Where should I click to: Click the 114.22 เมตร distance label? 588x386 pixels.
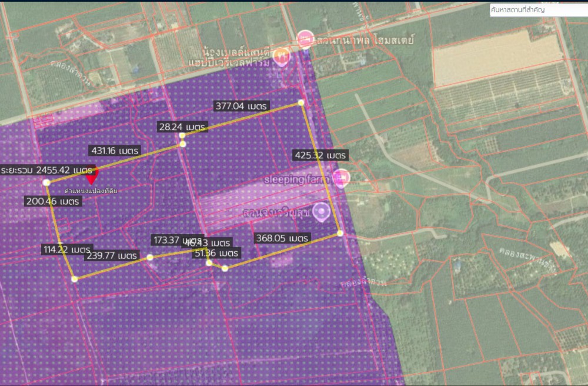coord(67,249)
